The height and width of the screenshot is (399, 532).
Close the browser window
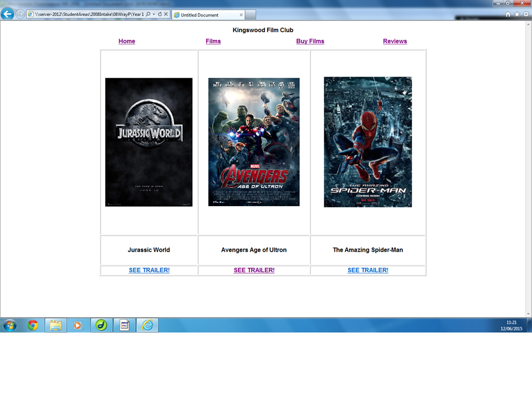(x=522, y=3)
